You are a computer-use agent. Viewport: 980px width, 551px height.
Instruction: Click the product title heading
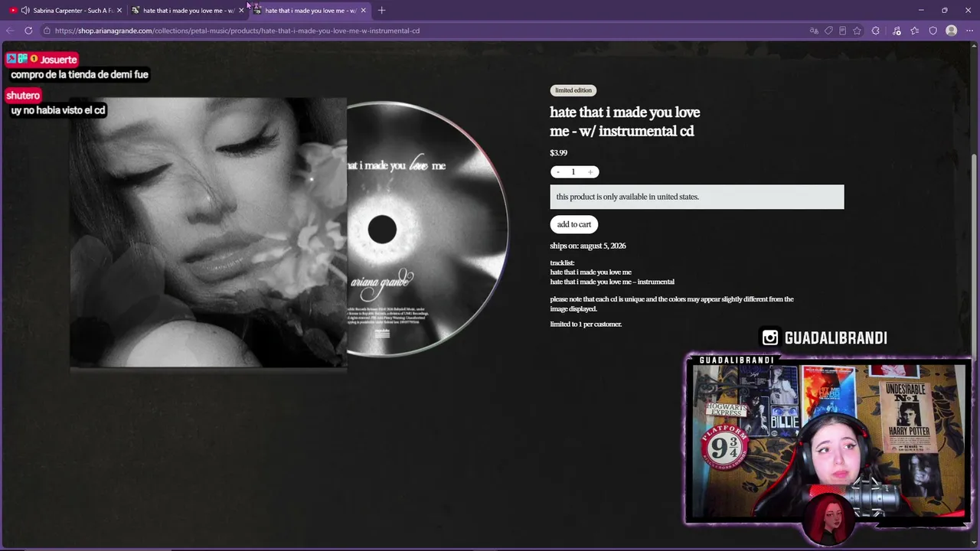click(x=625, y=122)
